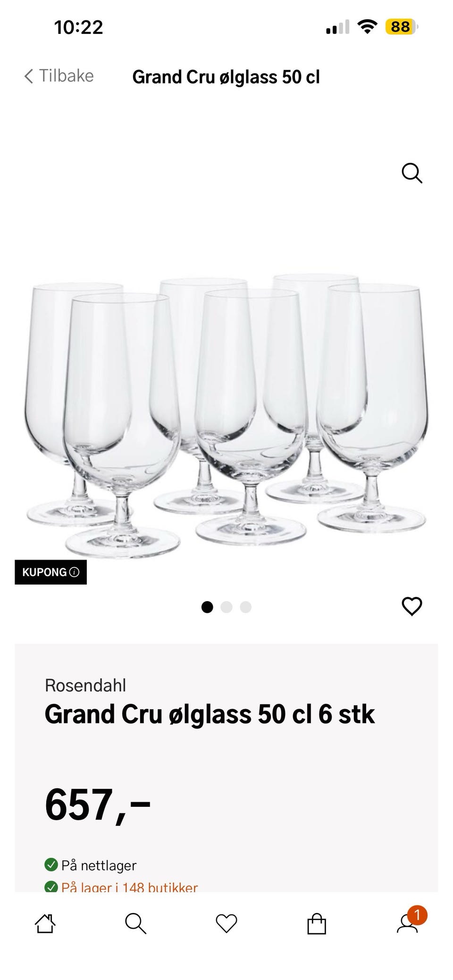Open wishlist heart in bottom navigation
This screenshot has width=453, height=980.
[x=226, y=923]
